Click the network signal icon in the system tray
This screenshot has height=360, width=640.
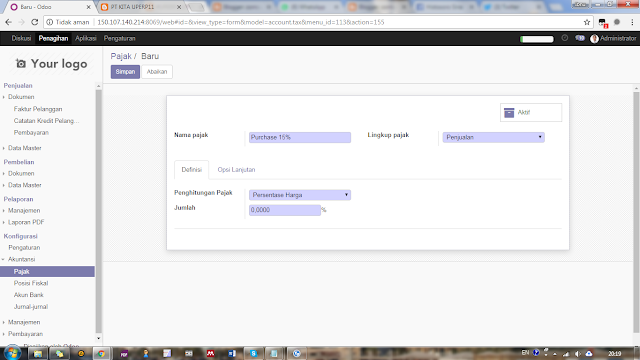[566, 354]
